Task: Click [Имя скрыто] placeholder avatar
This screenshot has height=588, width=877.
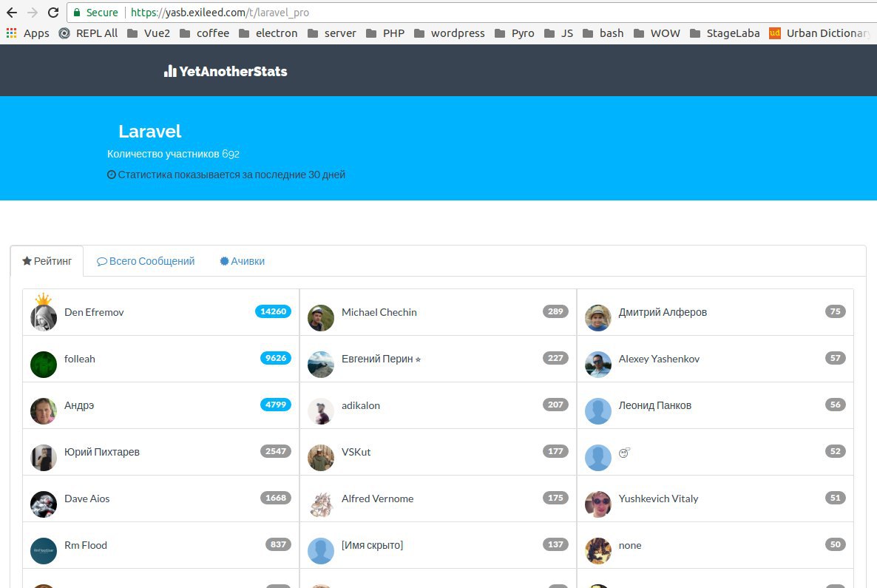Action: pos(321,550)
